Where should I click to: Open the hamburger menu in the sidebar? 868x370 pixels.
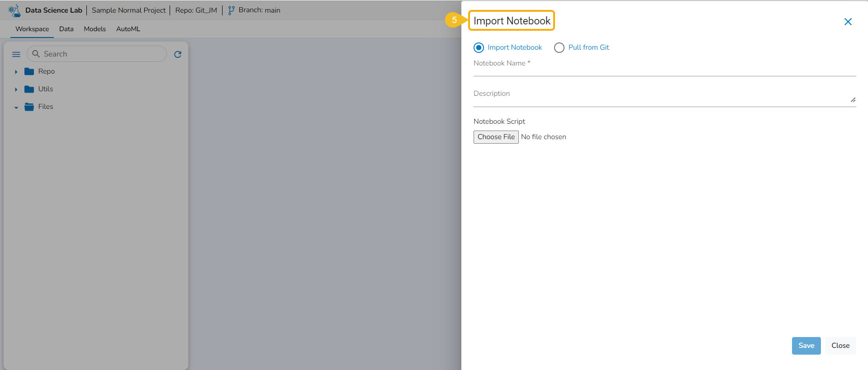coord(16,54)
